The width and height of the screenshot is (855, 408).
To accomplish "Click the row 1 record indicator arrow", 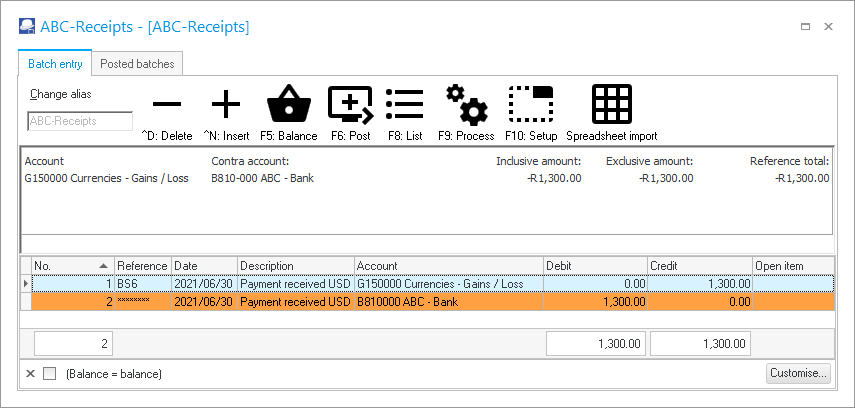I will pyautogui.click(x=25, y=284).
